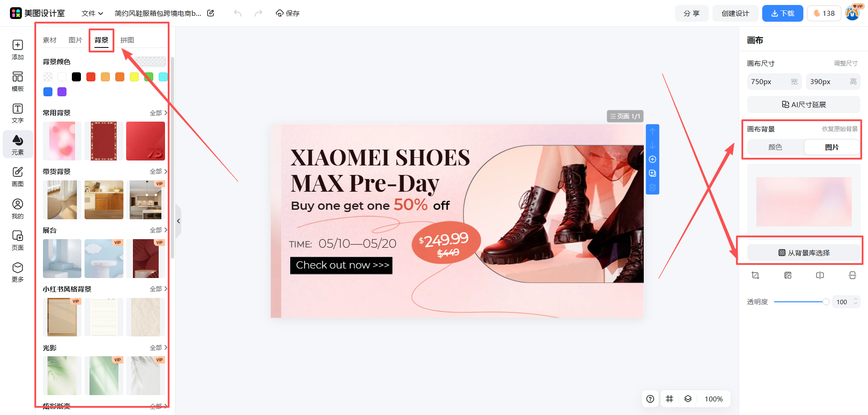The image size is (868, 415).
Task: Expand 全部 for 常用背景
Action: (x=159, y=113)
